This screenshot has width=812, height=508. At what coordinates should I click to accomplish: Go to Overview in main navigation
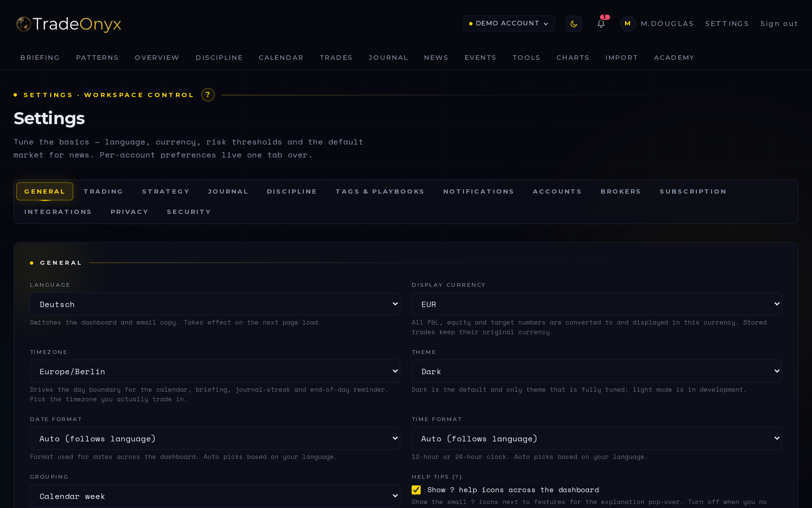pyautogui.click(x=157, y=58)
